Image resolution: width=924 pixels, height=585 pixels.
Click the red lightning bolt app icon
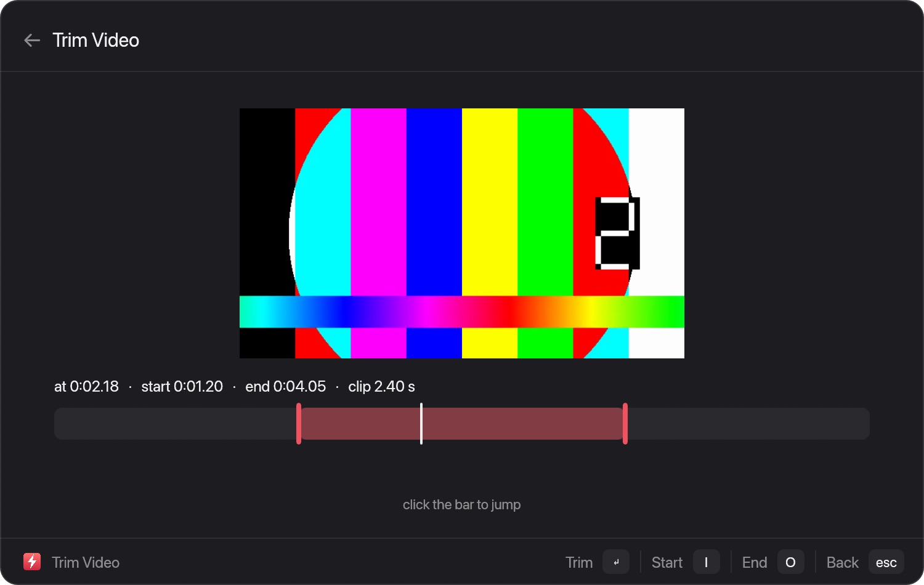click(32, 562)
